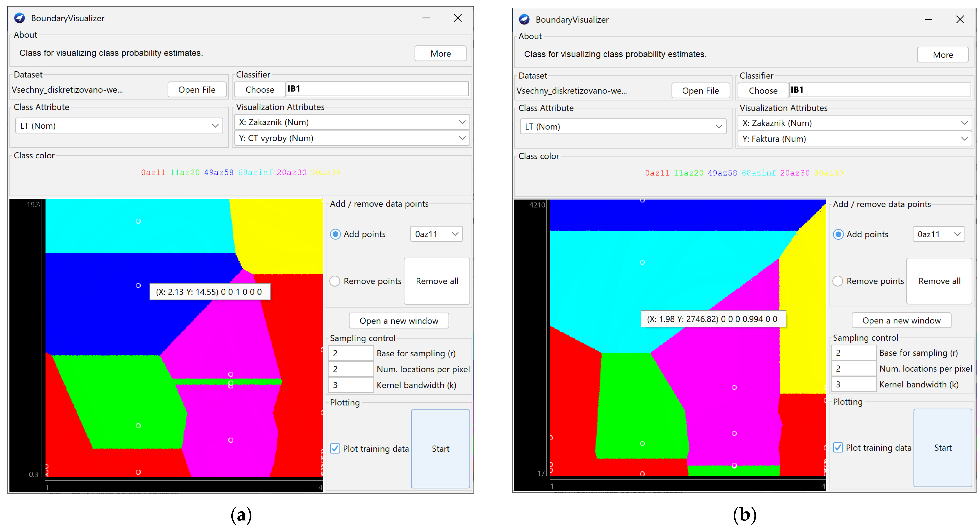Toggle Plot training data checkbox in left window
This screenshot has height=529, width=980.
click(335, 448)
